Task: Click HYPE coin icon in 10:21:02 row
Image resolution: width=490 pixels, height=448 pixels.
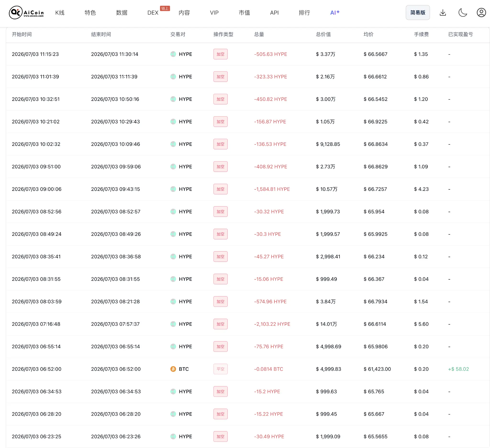Action: [x=173, y=122]
